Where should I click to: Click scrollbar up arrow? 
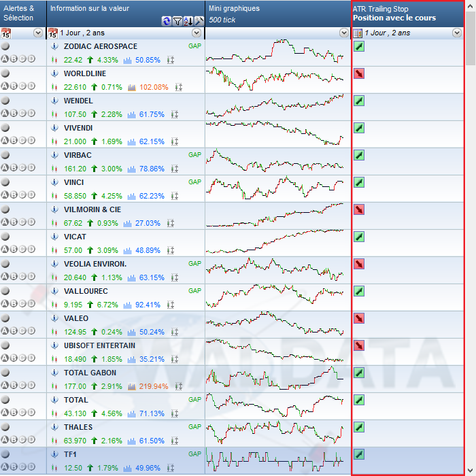coord(471,6)
